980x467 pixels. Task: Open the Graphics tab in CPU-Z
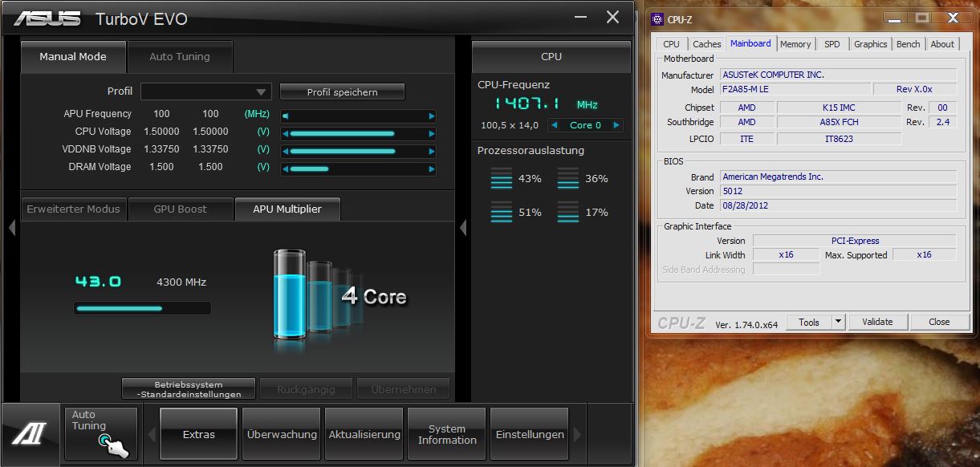870,44
